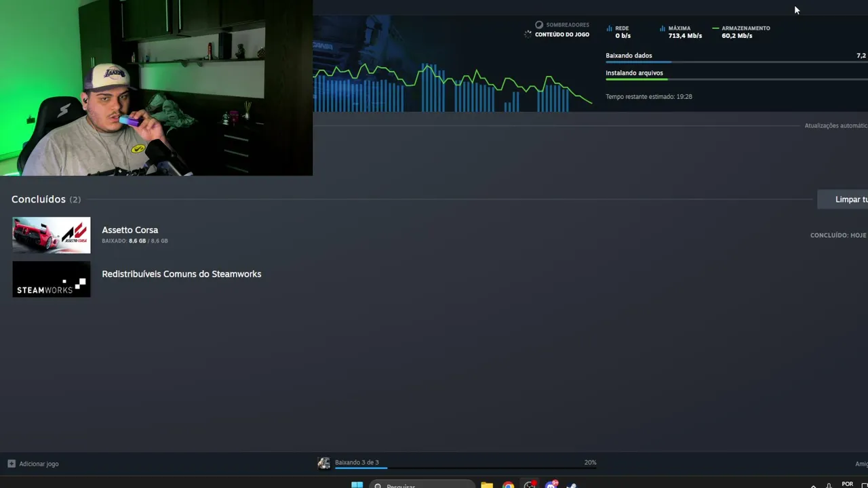Open the Assetto Corsa cover thumbnail
Screen dimensions: 868x488
pyautogui.click(x=52, y=235)
